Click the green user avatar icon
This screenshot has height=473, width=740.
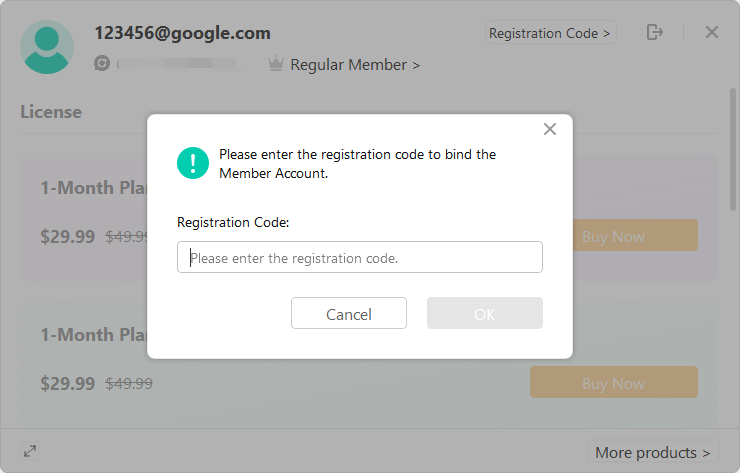(47, 47)
